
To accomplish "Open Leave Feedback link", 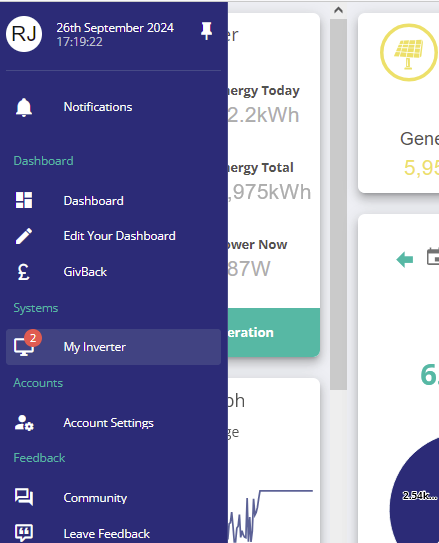I will 107,534.
